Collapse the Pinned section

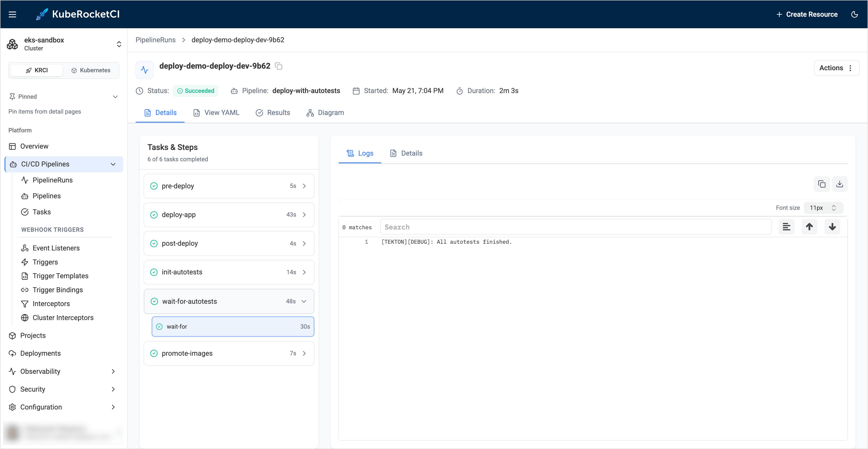(115, 97)
